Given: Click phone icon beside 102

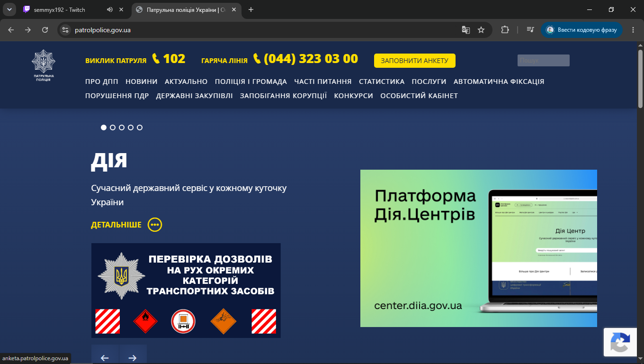Looking at the screenshot, I should (156, 59).
